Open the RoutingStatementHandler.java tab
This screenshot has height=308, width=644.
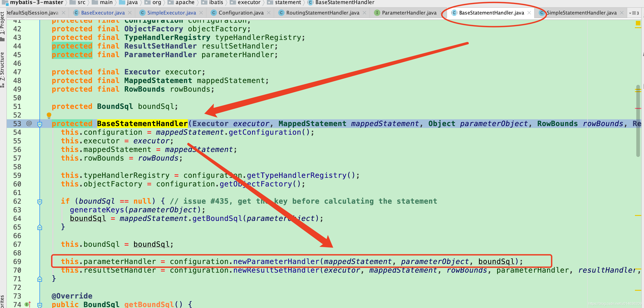click(x=322, y=13)
